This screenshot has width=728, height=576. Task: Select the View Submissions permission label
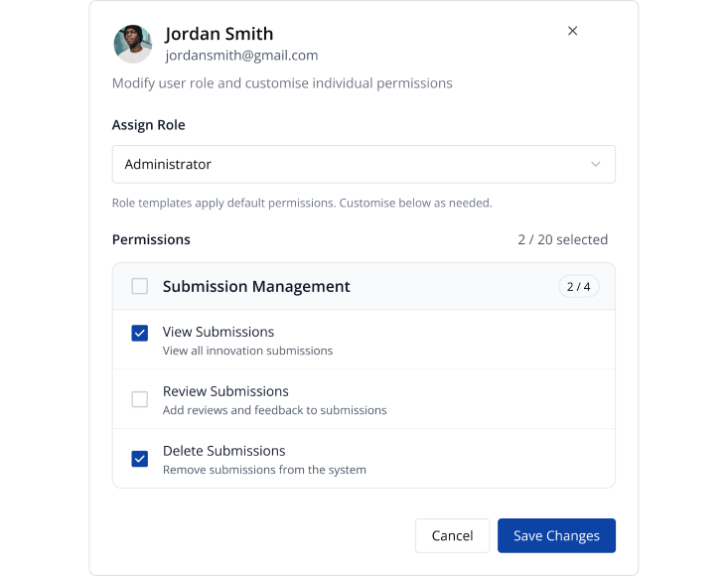[218, 332]
